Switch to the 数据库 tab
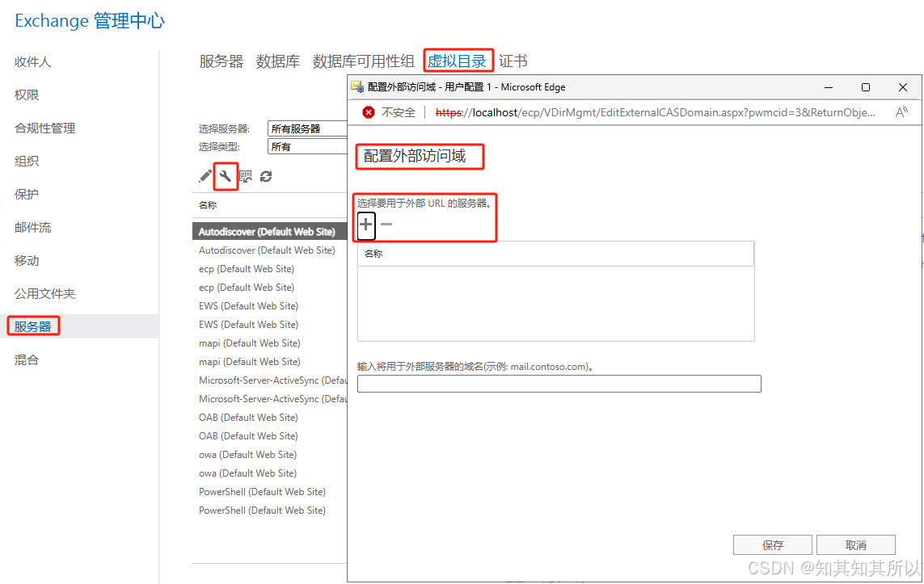This screenshot has height=584, width=924. 278,61
